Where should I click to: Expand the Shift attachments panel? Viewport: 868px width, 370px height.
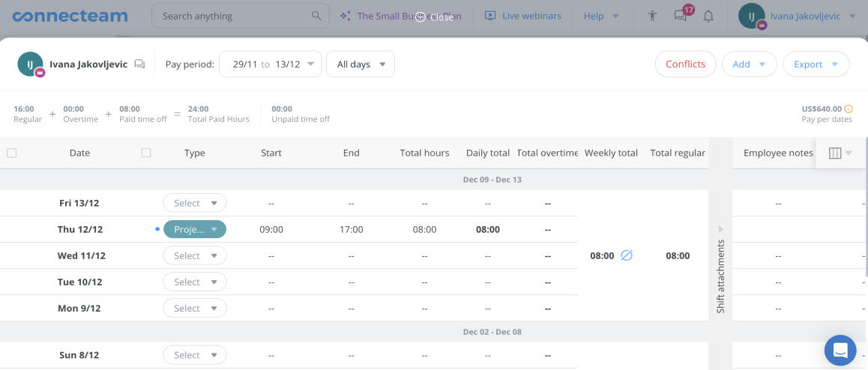[x=720, y=228]
